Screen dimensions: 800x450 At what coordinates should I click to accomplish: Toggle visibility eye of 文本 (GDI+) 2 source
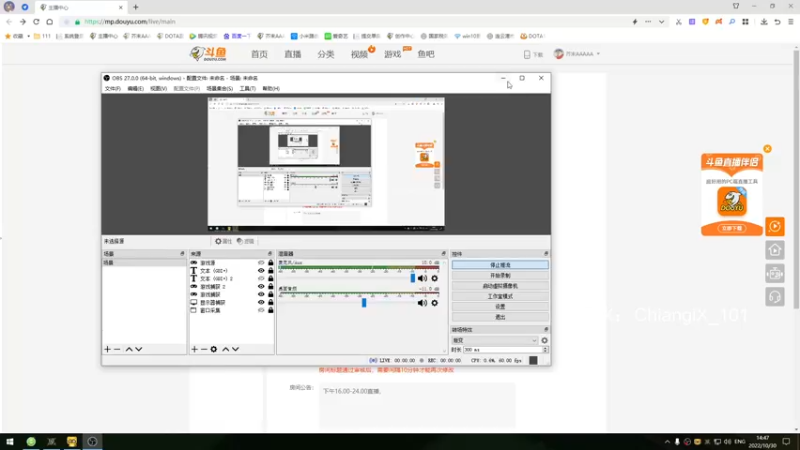coord(261,279)
